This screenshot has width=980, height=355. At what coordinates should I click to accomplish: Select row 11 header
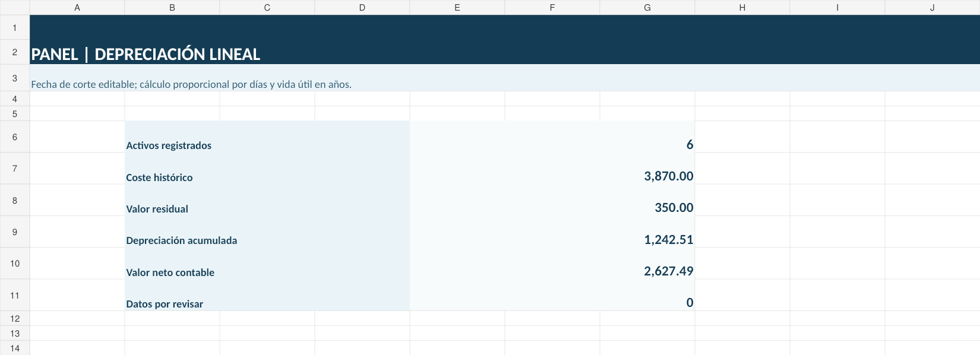click(15, 295)
